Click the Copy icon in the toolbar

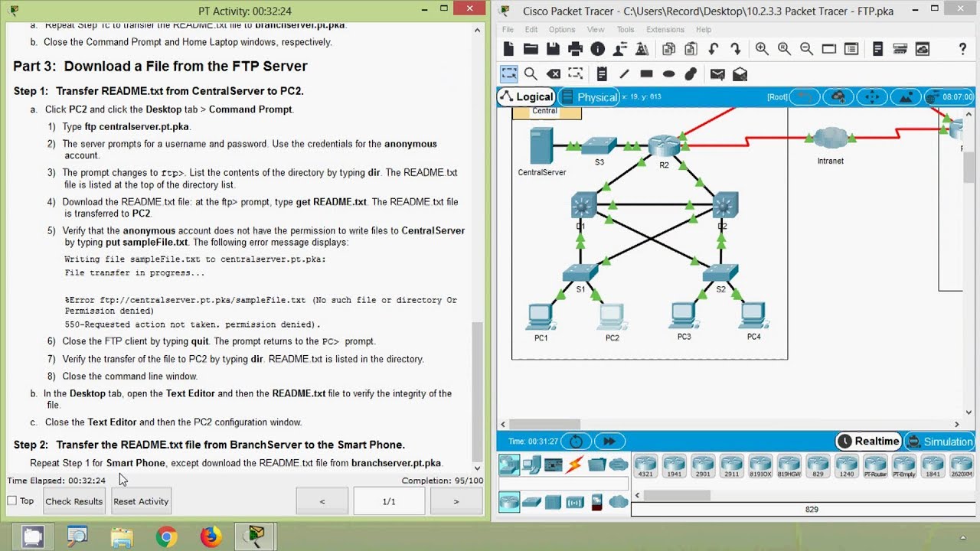(x=668, y=49)
